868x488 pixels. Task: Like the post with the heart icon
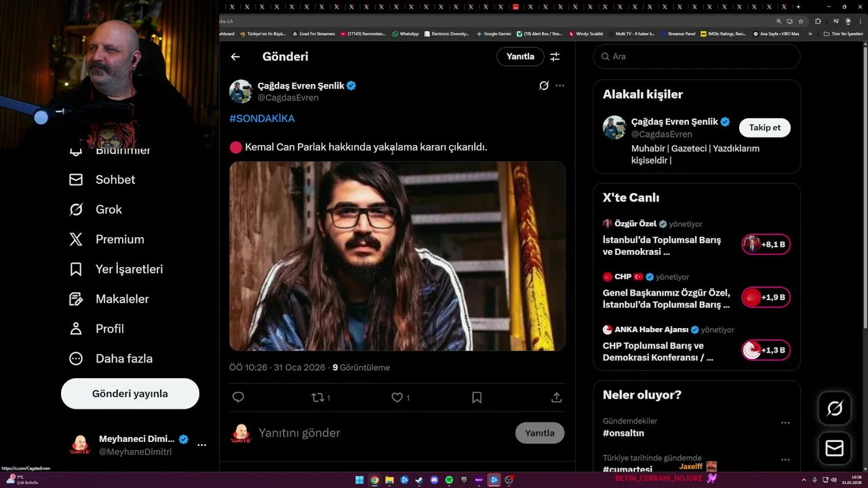pos(397,398)
